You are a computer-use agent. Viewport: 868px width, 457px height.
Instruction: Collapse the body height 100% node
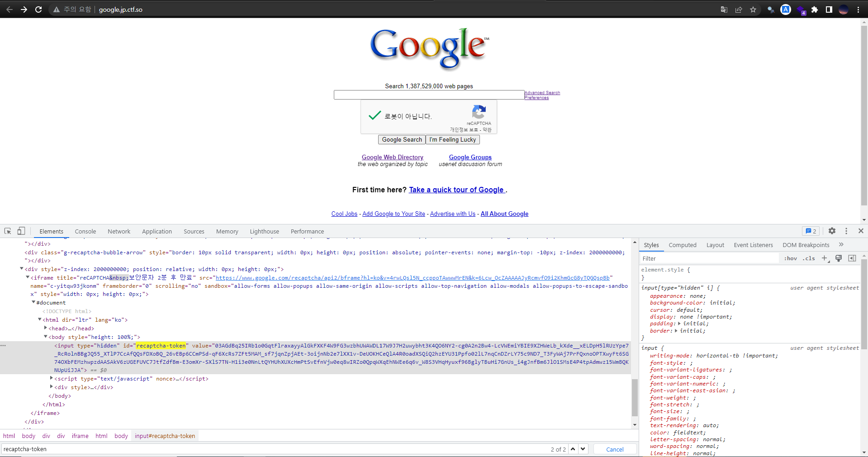tap(46, 337)
